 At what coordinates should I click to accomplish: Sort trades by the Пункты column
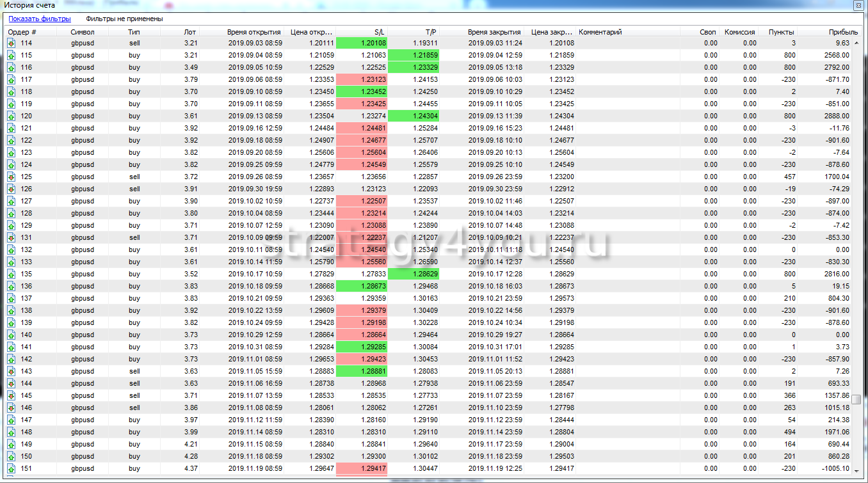tap(781, 32)
